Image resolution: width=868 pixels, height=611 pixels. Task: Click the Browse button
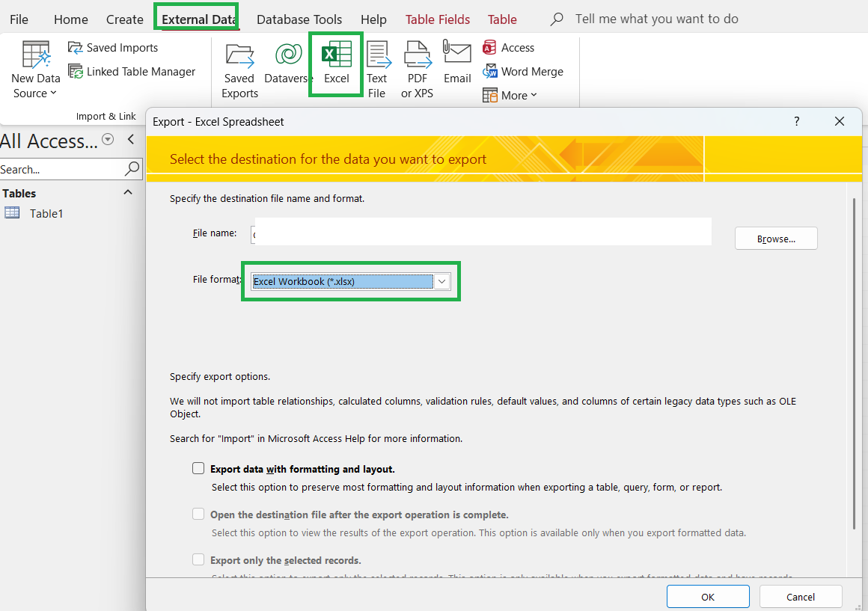776,239
